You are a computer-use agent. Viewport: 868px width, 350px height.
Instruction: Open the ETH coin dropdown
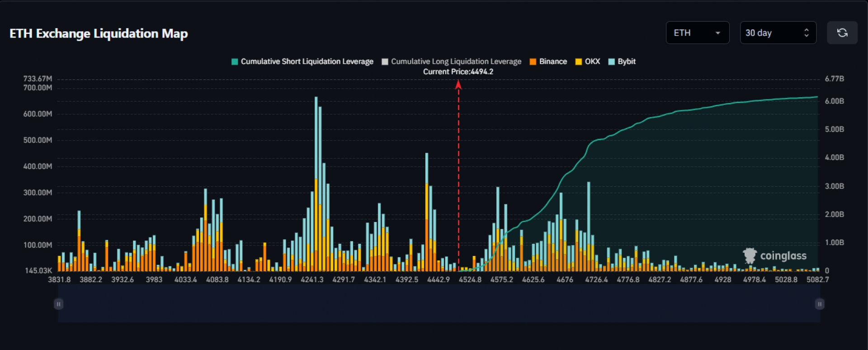697,33
